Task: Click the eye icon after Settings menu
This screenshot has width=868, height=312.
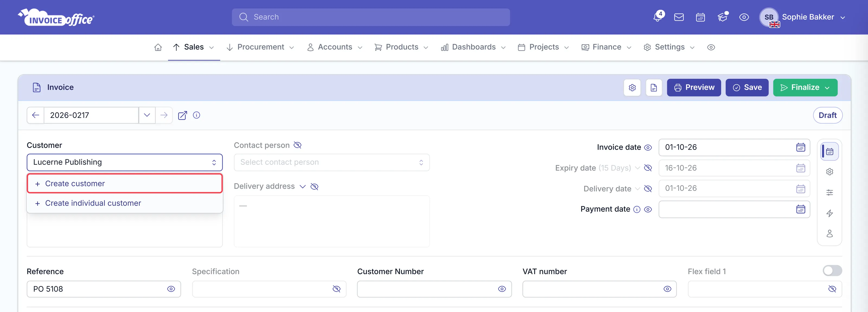Action: 711,47
